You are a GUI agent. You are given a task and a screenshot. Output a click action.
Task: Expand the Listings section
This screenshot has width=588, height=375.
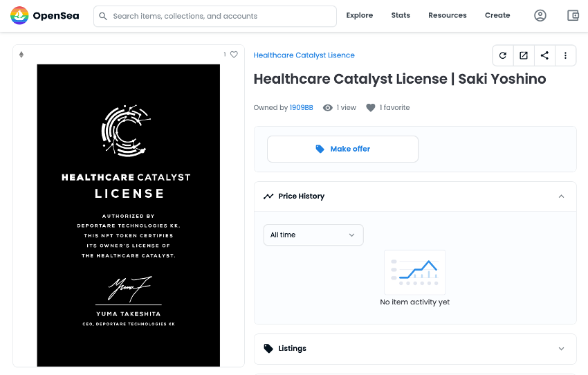pos(561,349)
